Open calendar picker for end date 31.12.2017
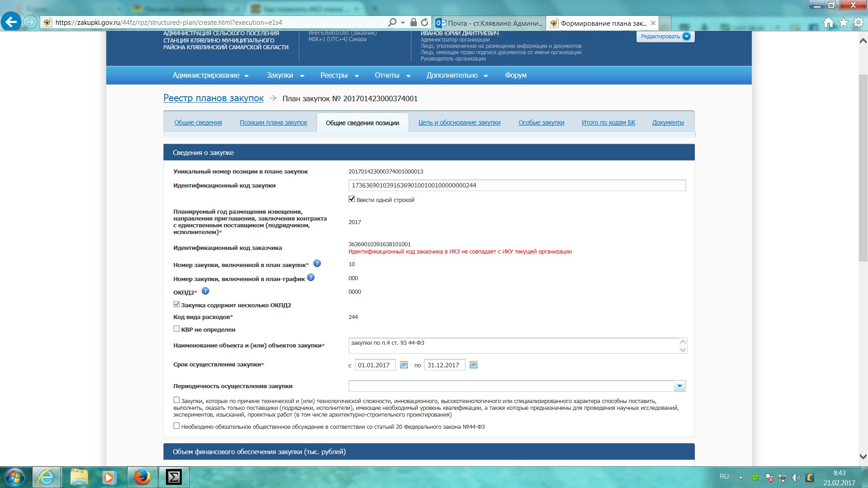 click(473, 365)
